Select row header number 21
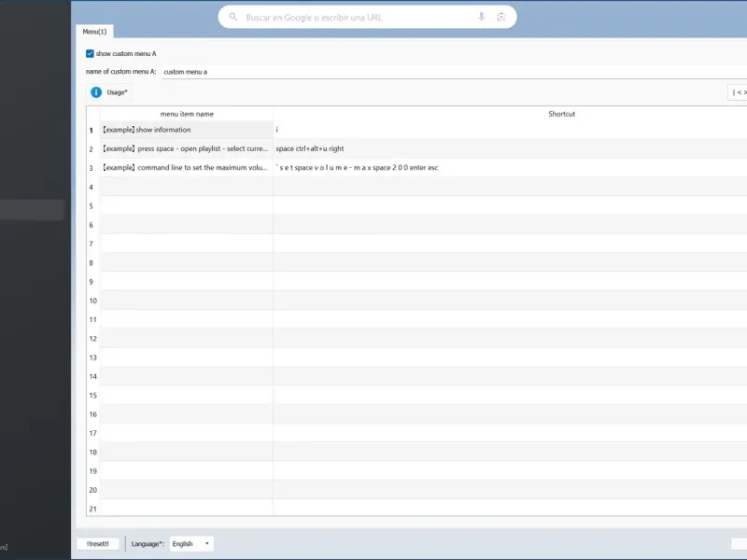Viewport: 747px width, 560px height. point(93,509)
